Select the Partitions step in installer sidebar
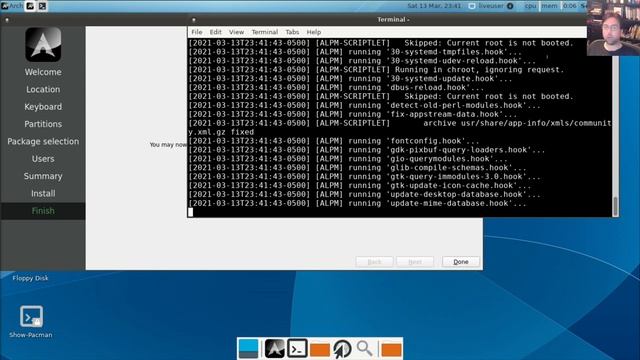 tap(43, 124)
